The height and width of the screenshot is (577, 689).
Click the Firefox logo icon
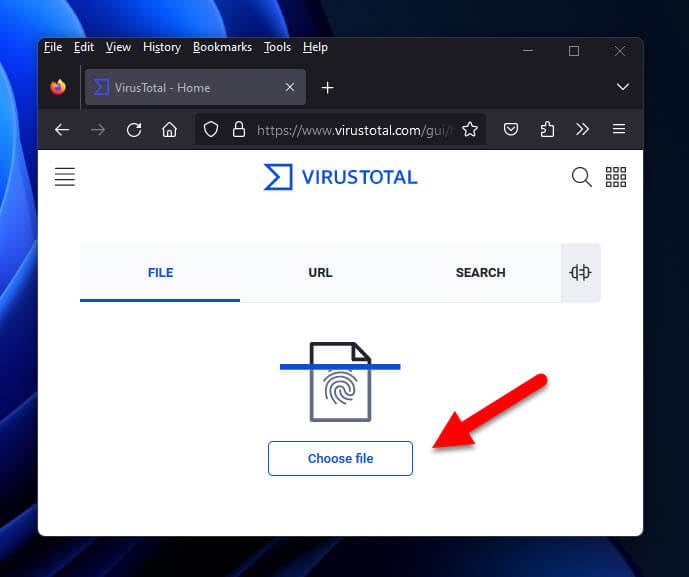coord(58,87)
